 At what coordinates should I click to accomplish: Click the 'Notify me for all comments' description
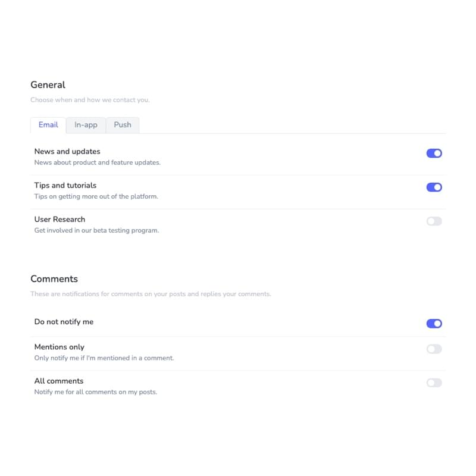[x=96, y=392]
